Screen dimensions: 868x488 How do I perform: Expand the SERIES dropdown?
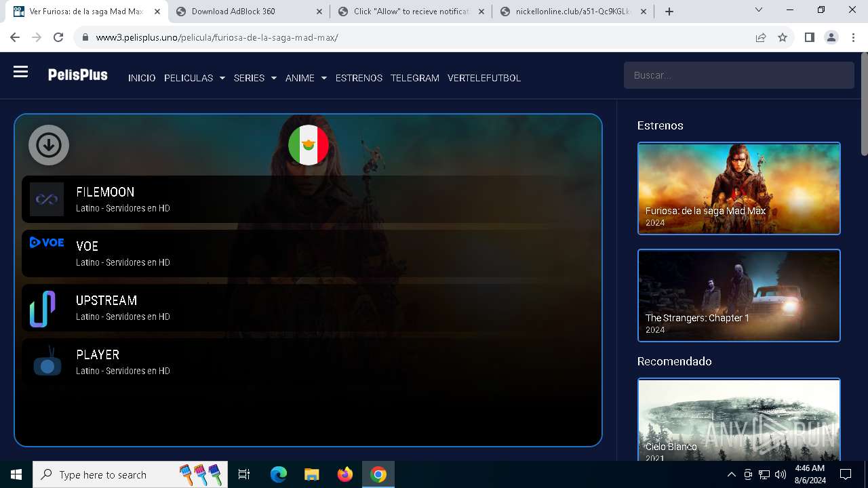click(255, 78)
